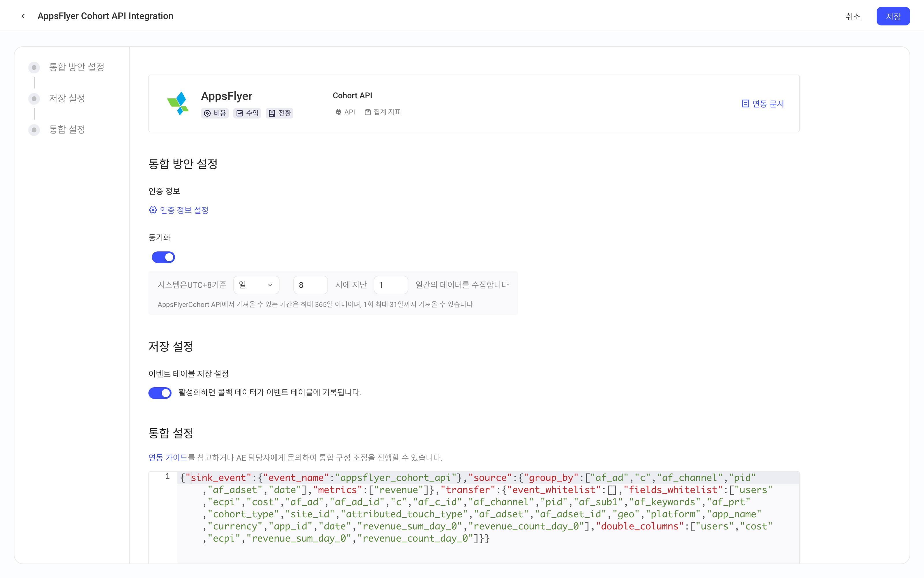The width and height of the screenshot is (924, 578).
Task: Click line number 1 in code editor
Action: coord(167,476)
